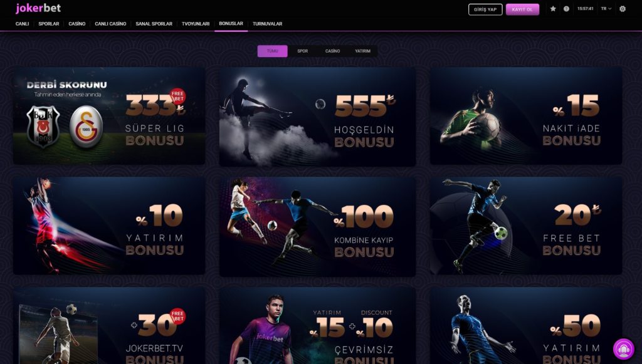Open the 333 Süper Lig Bonusu card
Image resolution: width=642 pixels, height=364 pixels.
pos(109,116)
